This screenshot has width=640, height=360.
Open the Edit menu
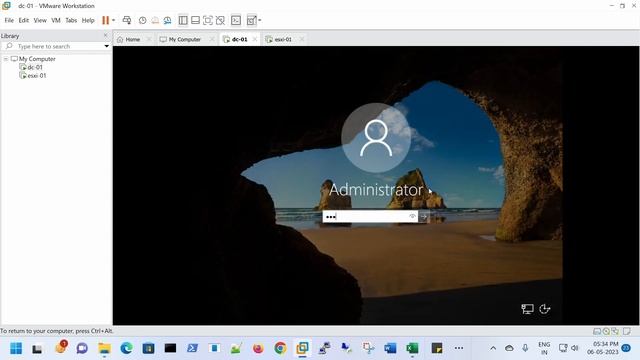coord(24,20)
